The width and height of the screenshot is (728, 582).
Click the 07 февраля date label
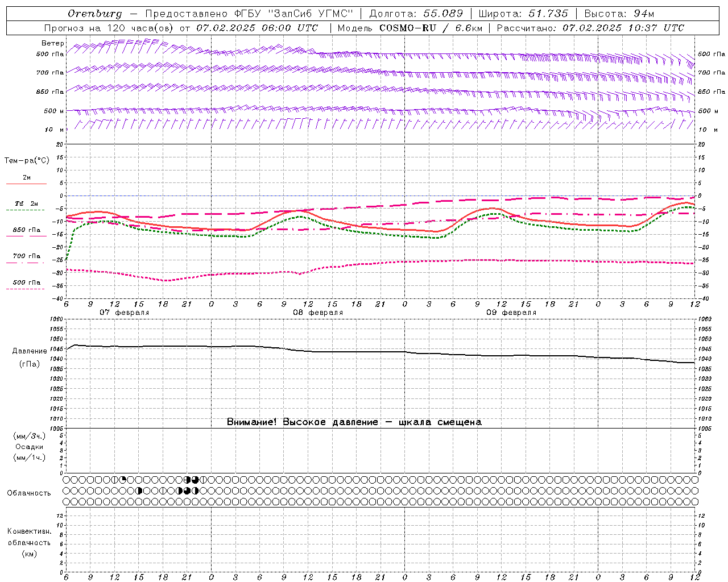[125, 313]
